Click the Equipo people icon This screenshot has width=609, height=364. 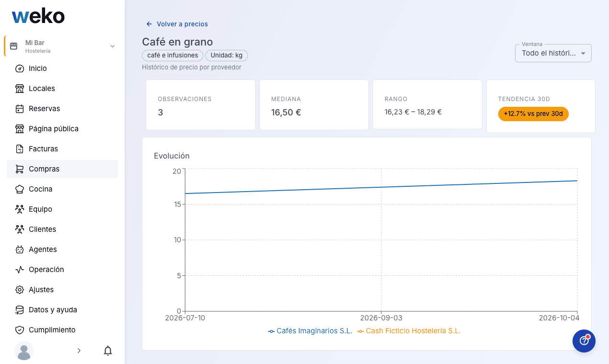coord(20,209)
